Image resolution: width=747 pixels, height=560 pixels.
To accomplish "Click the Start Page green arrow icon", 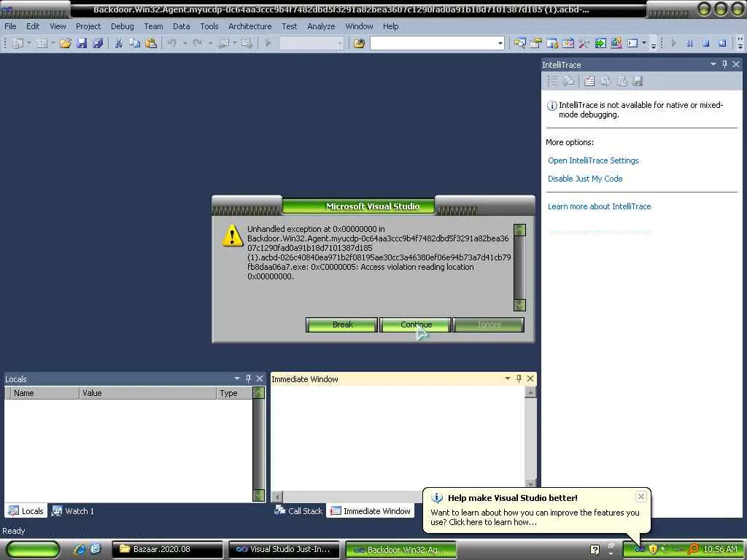I will (x=600, y=43).
